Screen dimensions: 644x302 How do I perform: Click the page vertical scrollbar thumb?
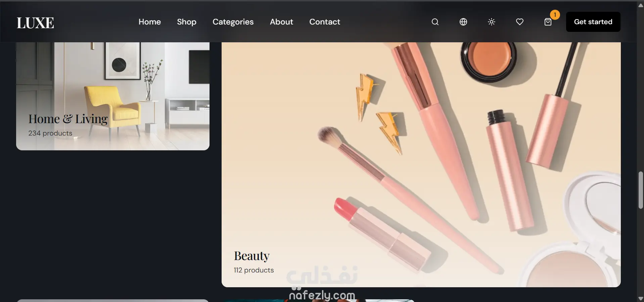(641, 190)
